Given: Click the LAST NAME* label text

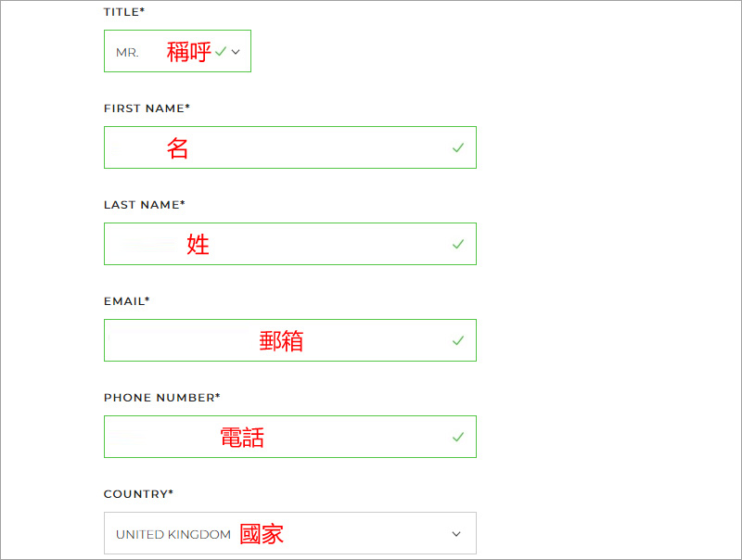Looking at the screenshot, I should (x=144, y=205).
